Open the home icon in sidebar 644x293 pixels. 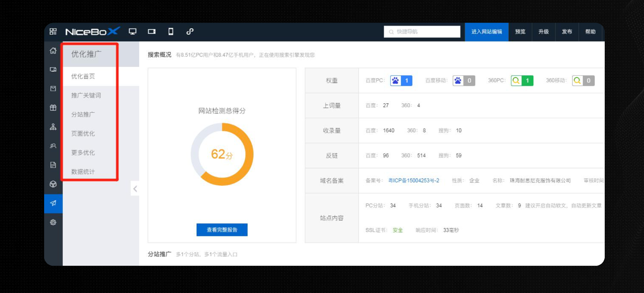pyautogui.click(x=53, y=51)
